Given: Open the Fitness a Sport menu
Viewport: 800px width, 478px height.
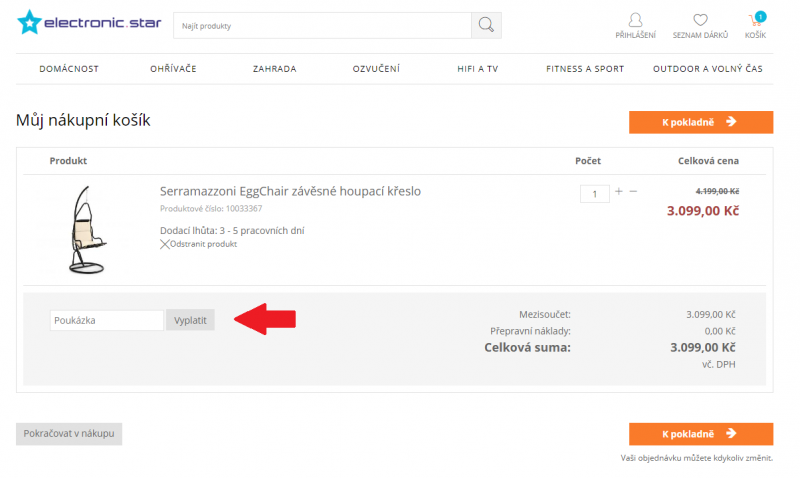Looking at the screenshot, I should [x=585, y=69].
